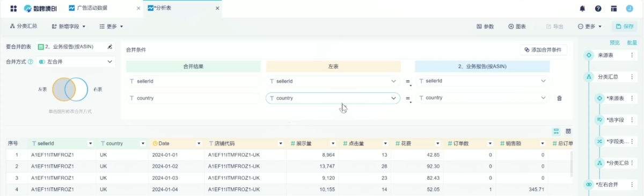
Task: Switch to grid view icon above table
Action: coord(568,131)
